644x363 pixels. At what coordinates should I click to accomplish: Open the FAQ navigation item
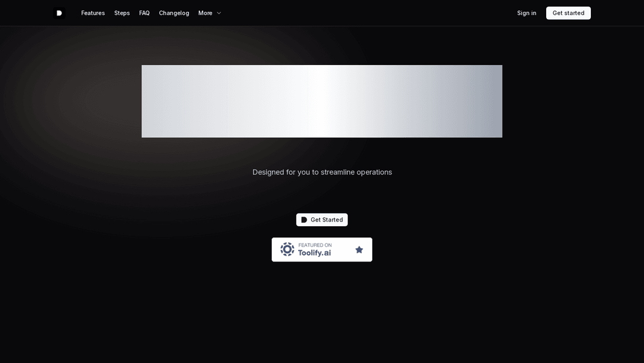click(144, 13)
